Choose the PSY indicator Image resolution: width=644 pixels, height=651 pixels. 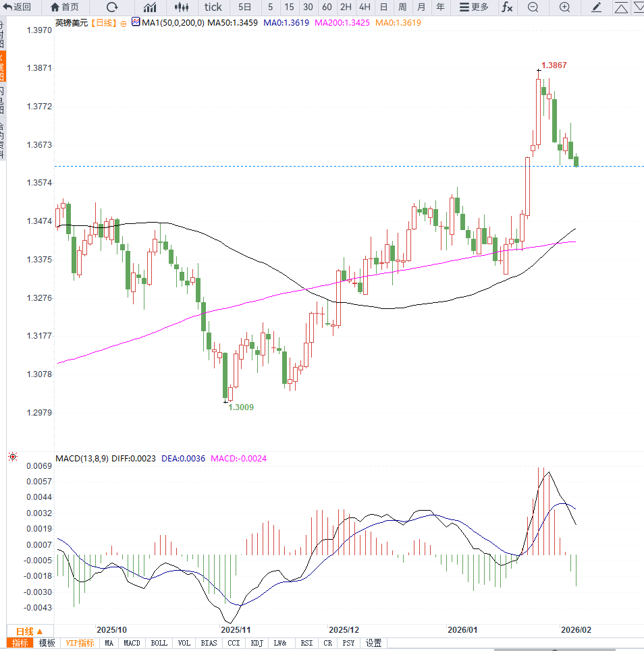(348, 643)
